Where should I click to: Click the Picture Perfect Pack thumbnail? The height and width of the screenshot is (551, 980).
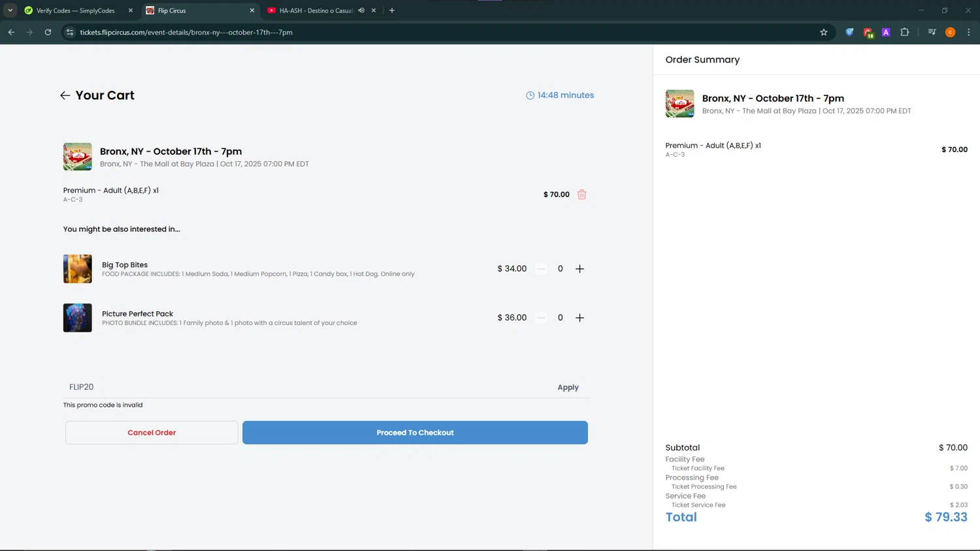(77, 318)
